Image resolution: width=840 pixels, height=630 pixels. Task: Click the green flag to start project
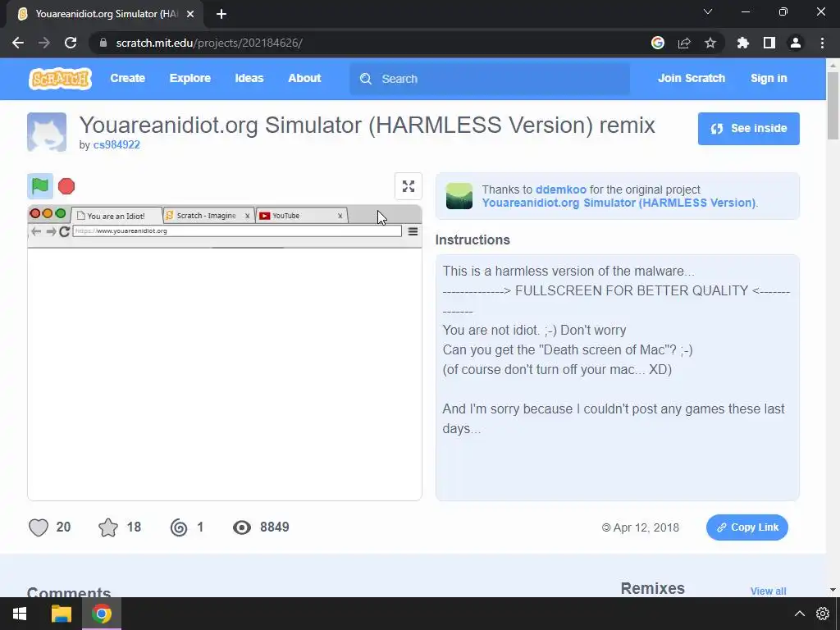(x=40, y=186)
